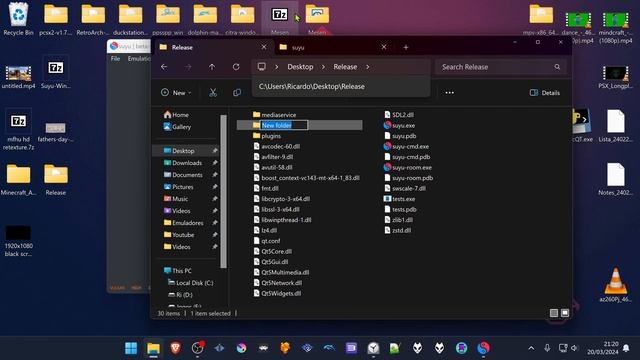Screen dimensions: 640x360
Task: Select the Qt5Widgets.dll file
Action: tap(277, 293)
